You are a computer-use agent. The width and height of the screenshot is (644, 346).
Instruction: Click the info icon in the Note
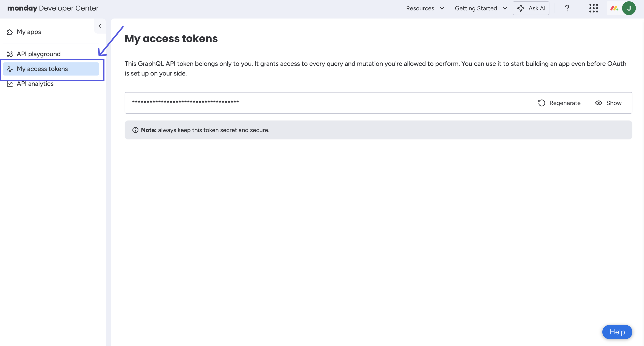click(x=135, y=130)
